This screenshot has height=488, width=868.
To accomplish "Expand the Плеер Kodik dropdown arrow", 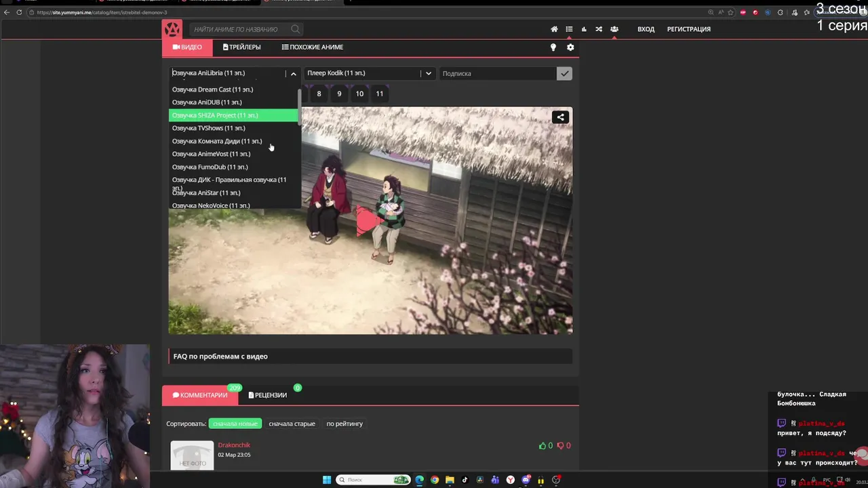I will click(x=428, y=73).
